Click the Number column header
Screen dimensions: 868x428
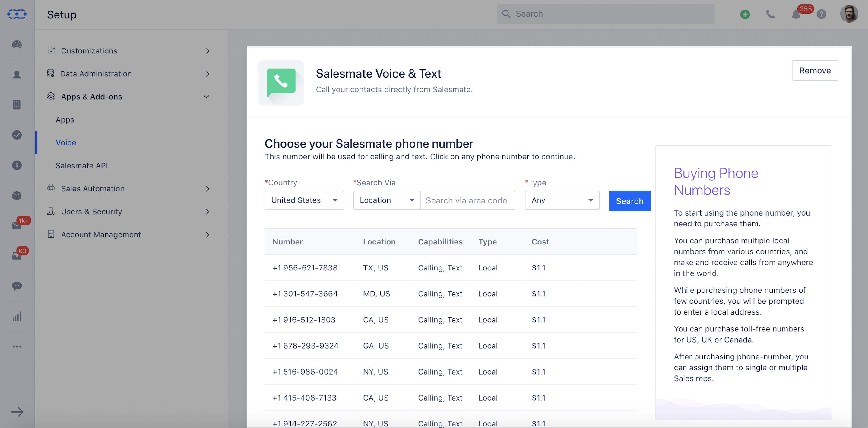point(287,242)
